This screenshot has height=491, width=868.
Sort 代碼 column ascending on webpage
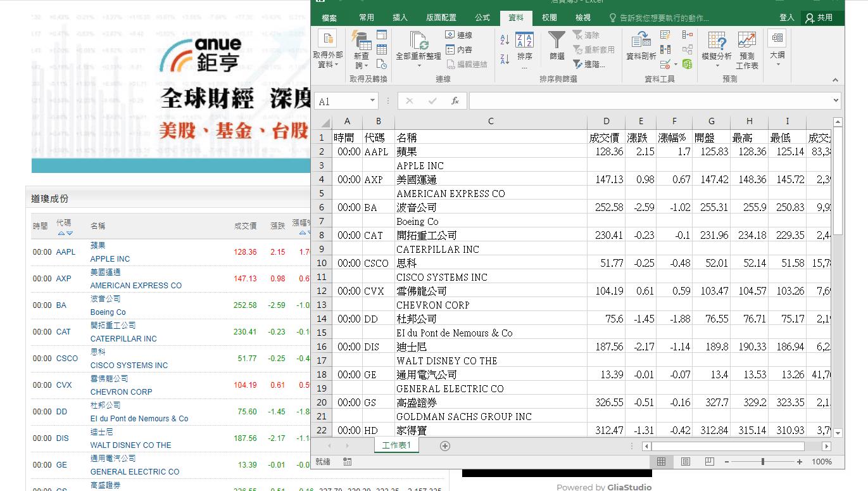(x=61, y=233)
